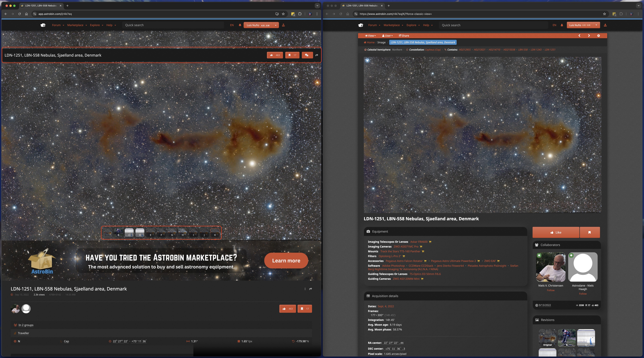Click the classic view settings gear icon
The width and height of the screenshot is (644, 358).
click(598, 36)
